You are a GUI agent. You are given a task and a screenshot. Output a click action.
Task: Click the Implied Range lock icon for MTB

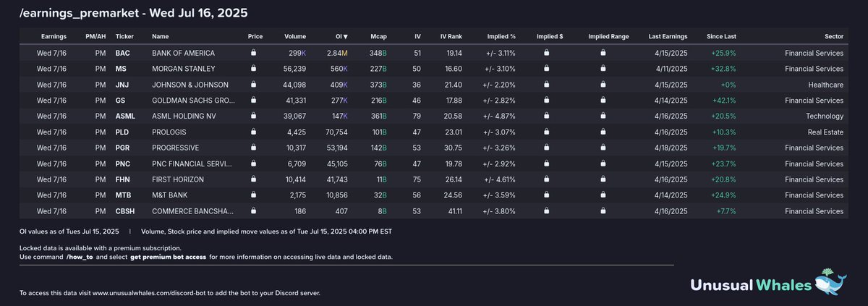click(603, 195)
